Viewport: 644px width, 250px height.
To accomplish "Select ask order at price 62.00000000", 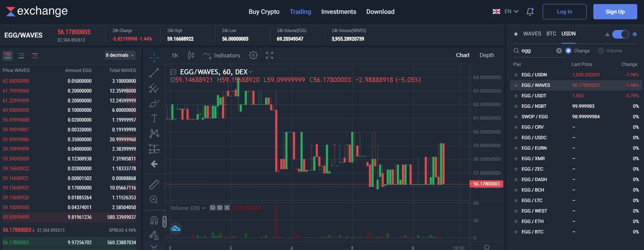I will (69, 81).
